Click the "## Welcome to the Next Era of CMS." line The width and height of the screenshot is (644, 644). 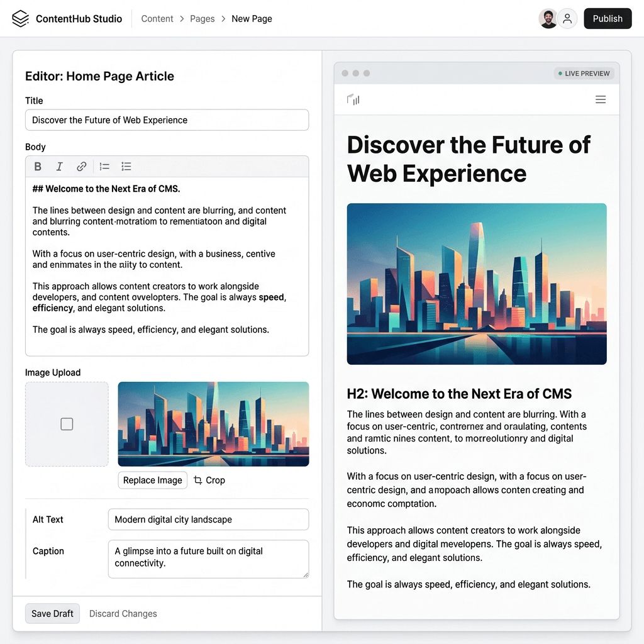click(x=106, y=189)
